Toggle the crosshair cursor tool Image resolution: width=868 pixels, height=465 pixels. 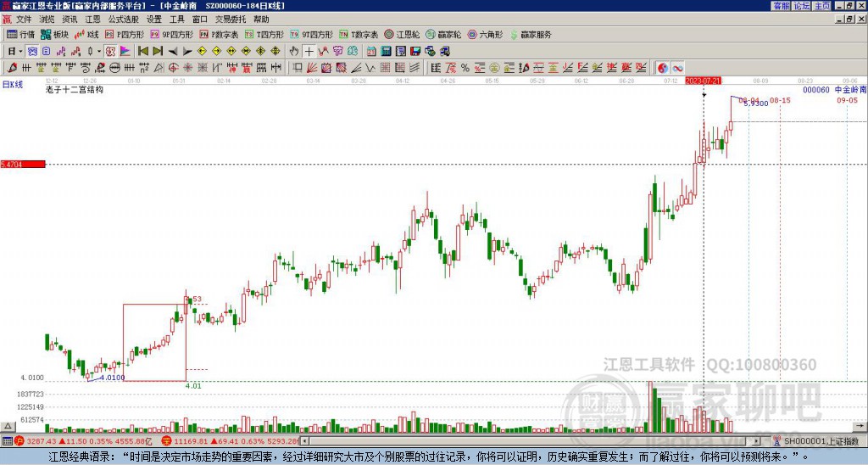pyautogui.click(x=309, y=52)
